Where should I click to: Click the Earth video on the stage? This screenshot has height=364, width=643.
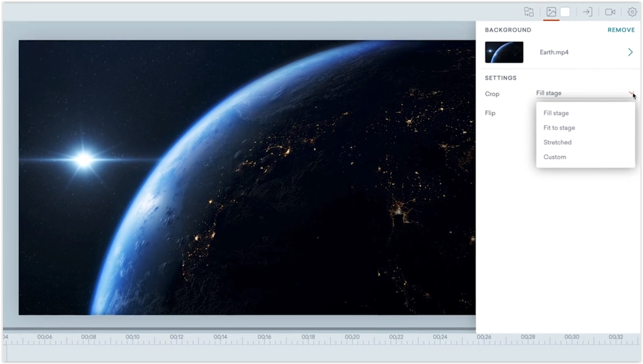247,178
